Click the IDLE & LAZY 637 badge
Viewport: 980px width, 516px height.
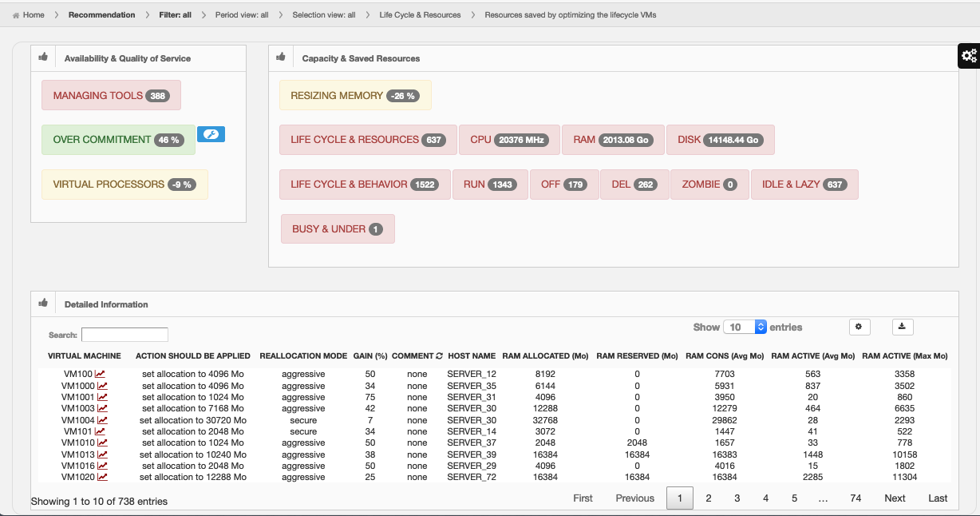[x=804, y=184]
